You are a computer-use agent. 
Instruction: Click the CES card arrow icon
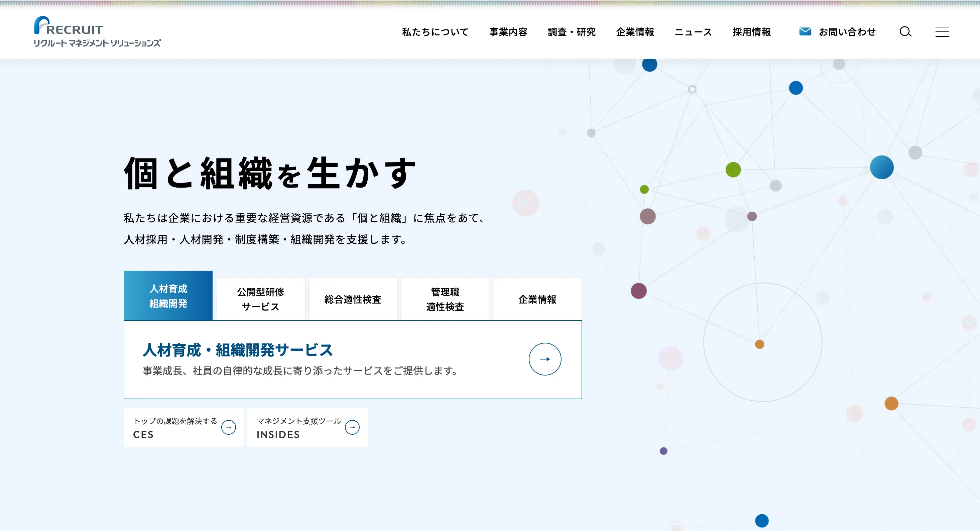229,427
